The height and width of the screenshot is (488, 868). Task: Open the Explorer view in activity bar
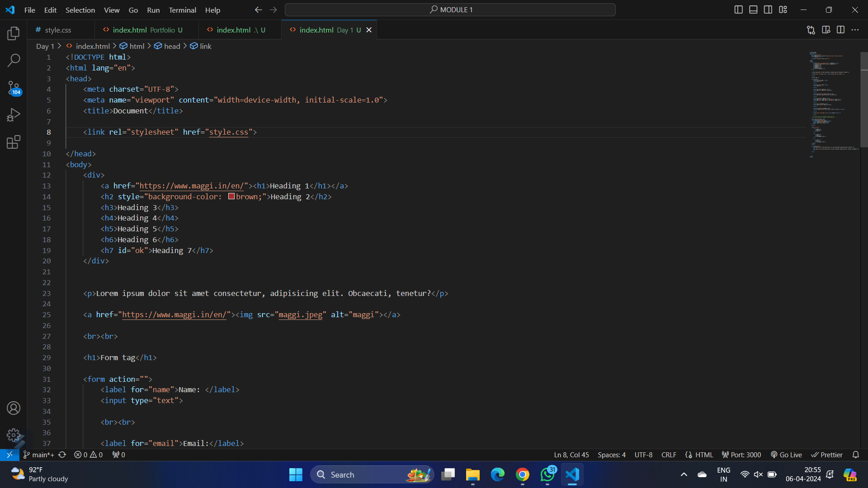14,33
